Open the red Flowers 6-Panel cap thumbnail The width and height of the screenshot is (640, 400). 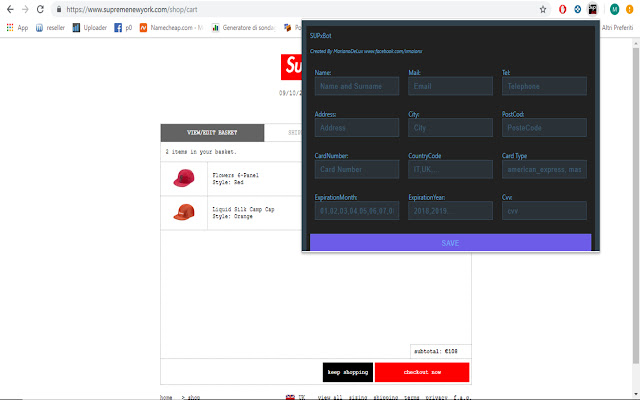click(x=184, y=178)
